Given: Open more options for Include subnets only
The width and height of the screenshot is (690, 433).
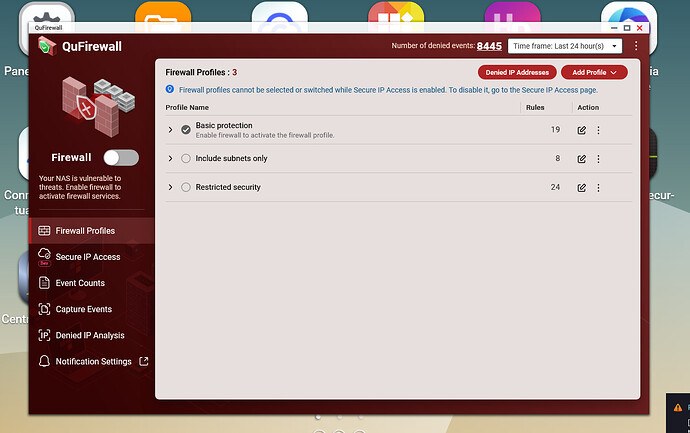Looking at the screenshot, I should click(x=598, y=159).
